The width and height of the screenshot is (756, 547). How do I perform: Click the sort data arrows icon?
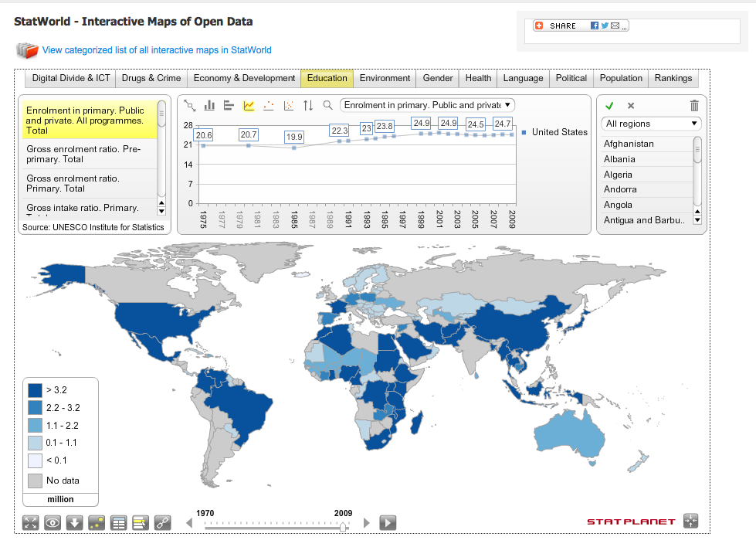pyautogui.click(x=307, y=105)
